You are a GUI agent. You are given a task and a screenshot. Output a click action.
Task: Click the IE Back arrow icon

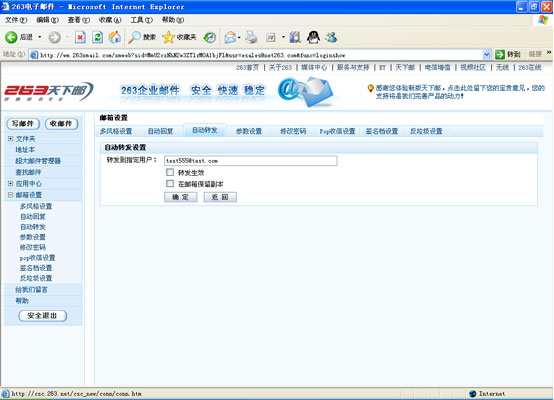11,37
